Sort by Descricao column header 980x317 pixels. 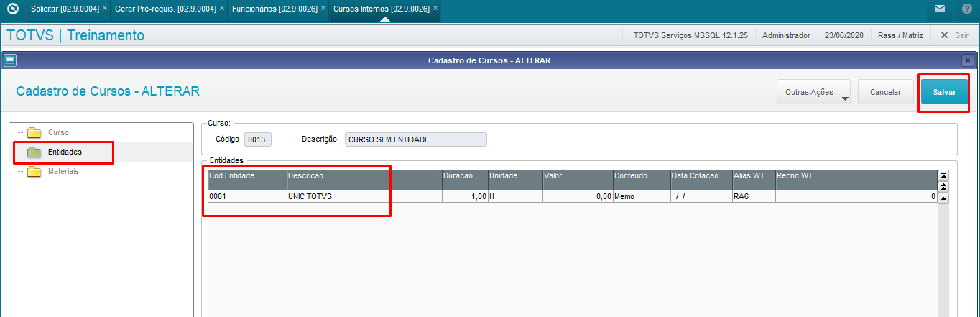(364, 180)
